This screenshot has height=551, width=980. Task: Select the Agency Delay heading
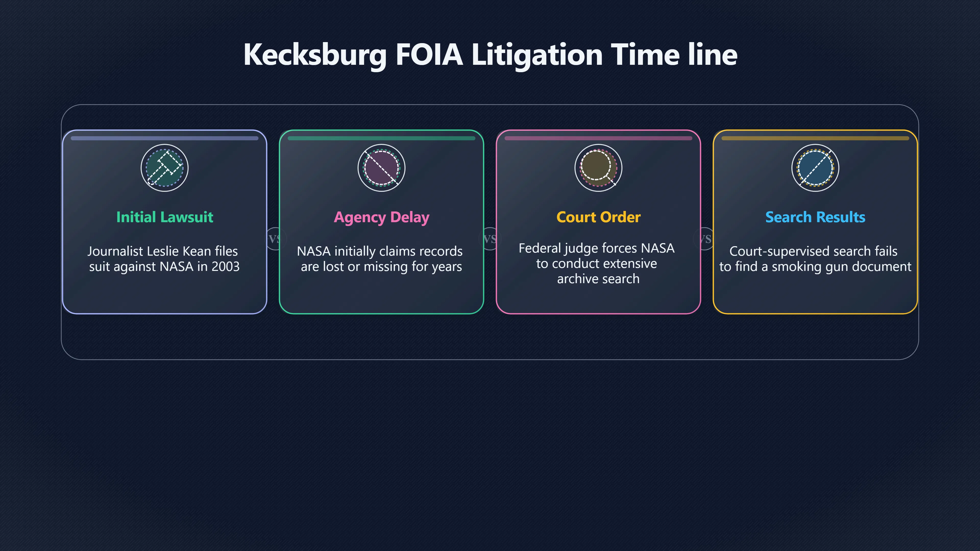pos(381,218)
